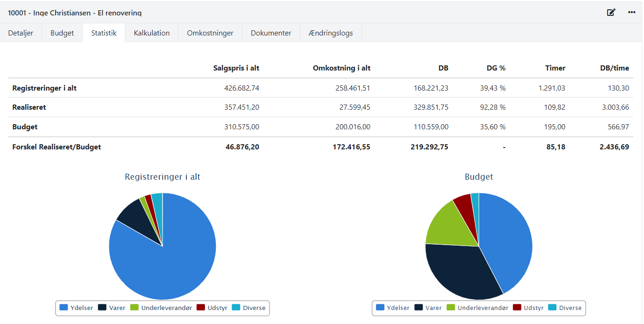Open the Kalkulation tab
644x324 pixels.
(x=151, y=33)
